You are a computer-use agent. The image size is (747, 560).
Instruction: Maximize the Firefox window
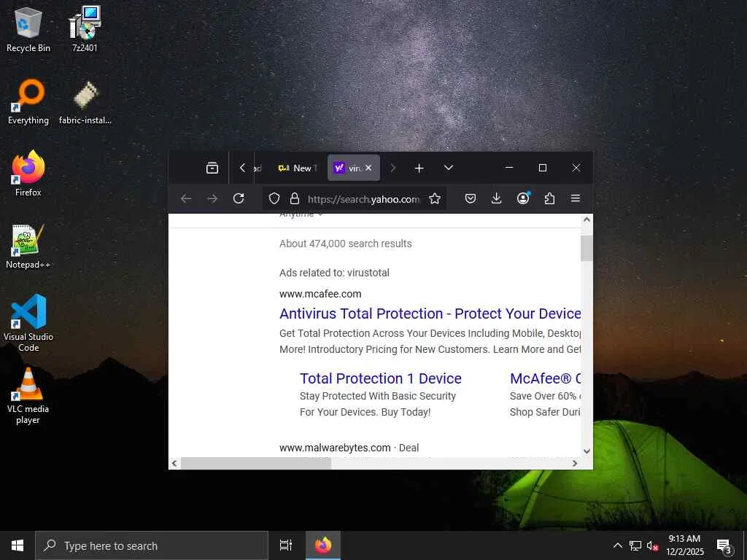click(543, 168)
